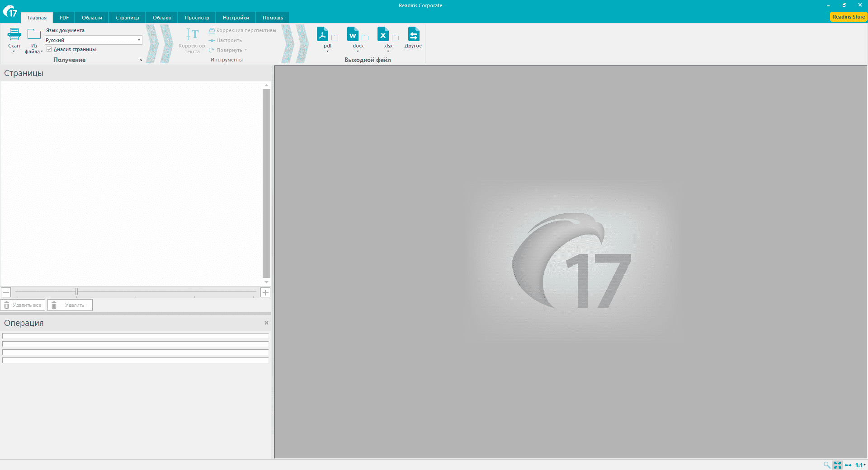The width and height of the screenshot is (868, 470).
Task: Click the fit-to-window icon in status bar
Action: (x=837, y=465)
